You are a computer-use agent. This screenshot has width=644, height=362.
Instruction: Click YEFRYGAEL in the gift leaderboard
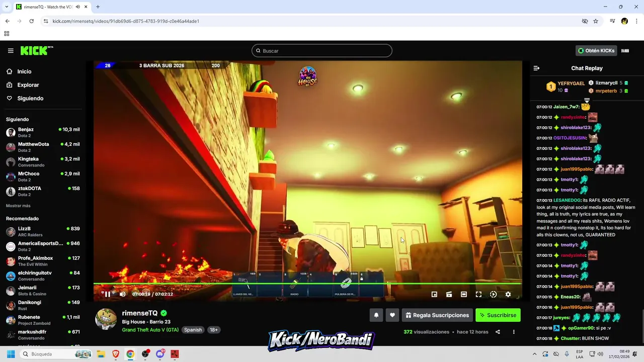tap(571, 83)
